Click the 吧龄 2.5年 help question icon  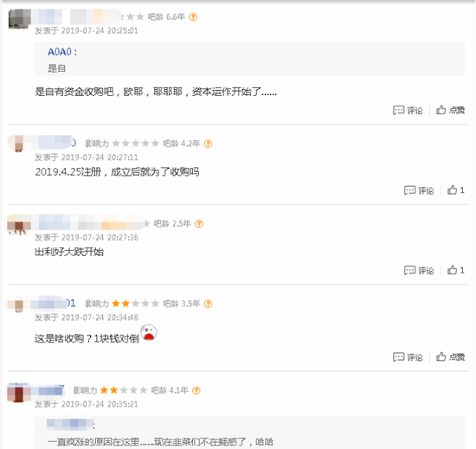click(x=199, y=224)
